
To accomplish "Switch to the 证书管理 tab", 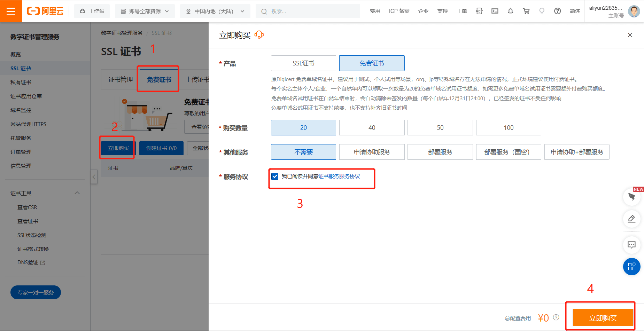I will pyautogui.click(x=121, y=80).
